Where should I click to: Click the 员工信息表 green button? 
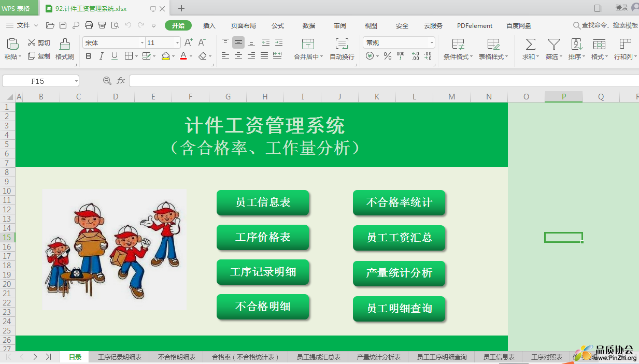click(x=263, y=202)
